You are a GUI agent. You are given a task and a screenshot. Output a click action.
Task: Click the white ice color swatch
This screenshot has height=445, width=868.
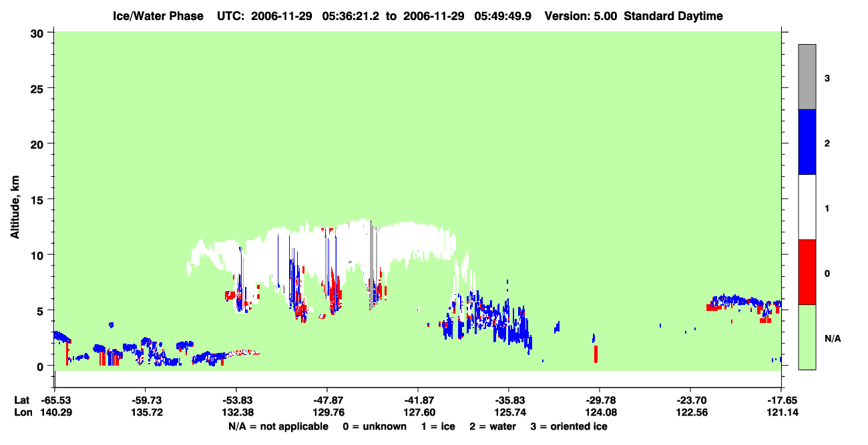point(807,207)
